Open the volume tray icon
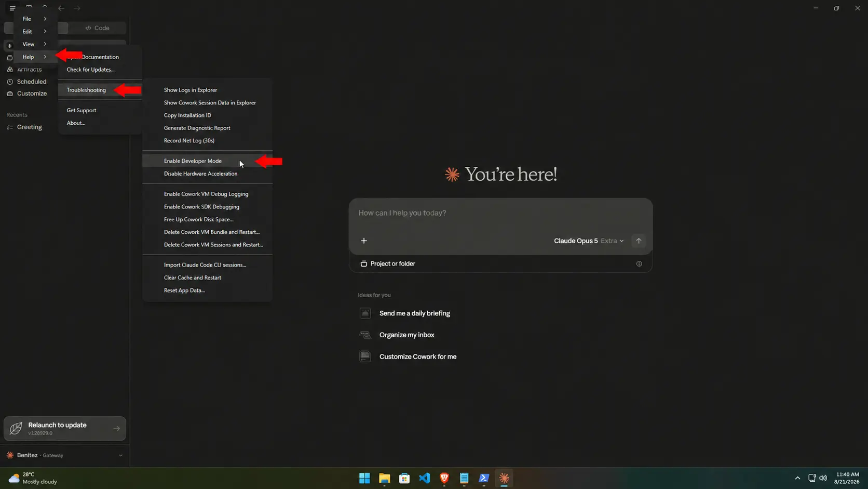This screenshot has height=489, width=868. point(823,478)
